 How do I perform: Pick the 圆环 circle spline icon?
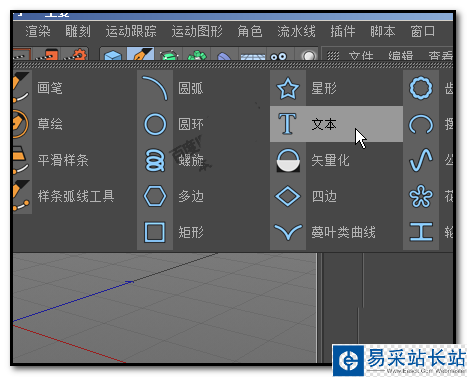click(x=155, y=124)
